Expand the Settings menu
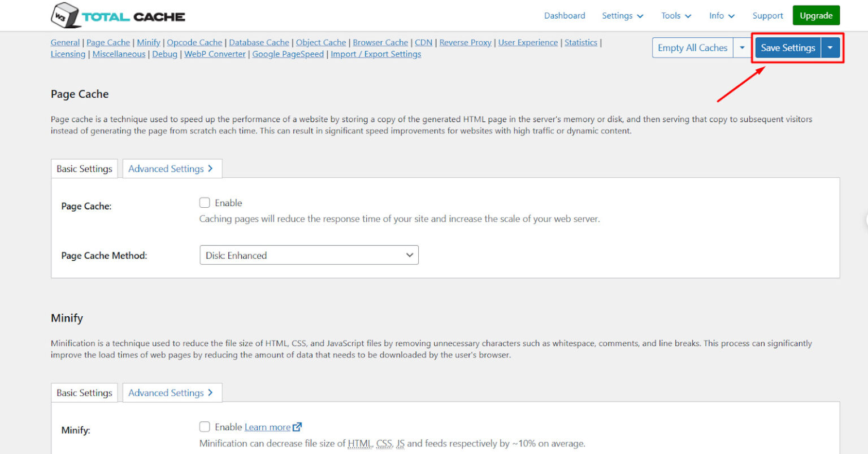Screen dimensions: 868x454 coord(622,16)
